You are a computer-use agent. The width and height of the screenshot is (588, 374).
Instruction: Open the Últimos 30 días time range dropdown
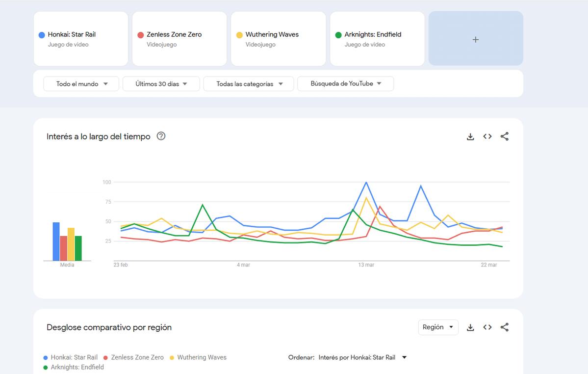pyautogui.click(x=161, y=83)
